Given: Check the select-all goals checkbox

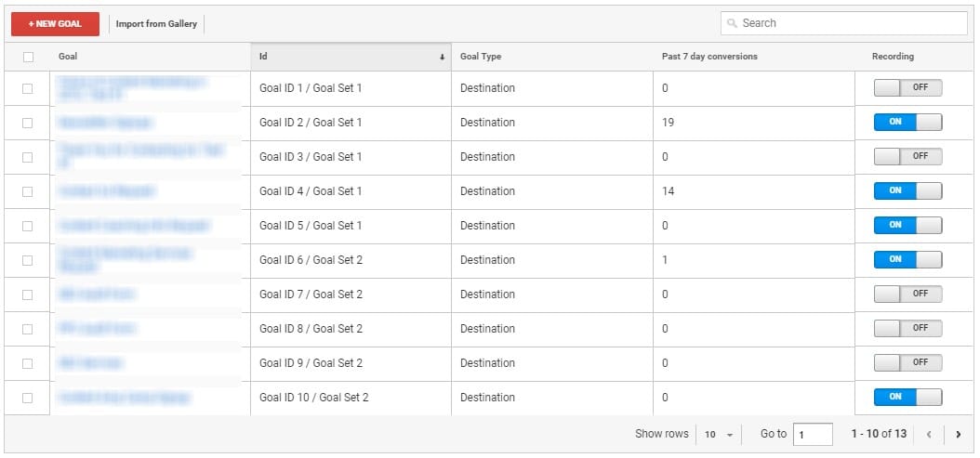Looking at the screenshot, I should [x=28, y=57].
